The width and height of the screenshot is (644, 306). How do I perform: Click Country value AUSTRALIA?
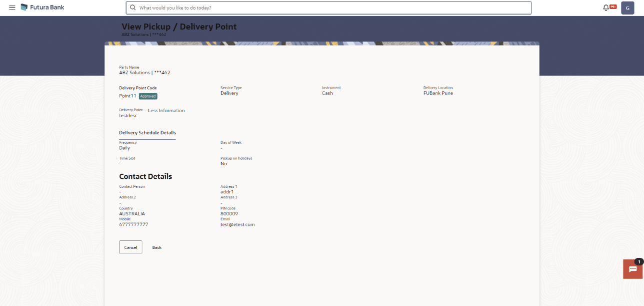132,214
